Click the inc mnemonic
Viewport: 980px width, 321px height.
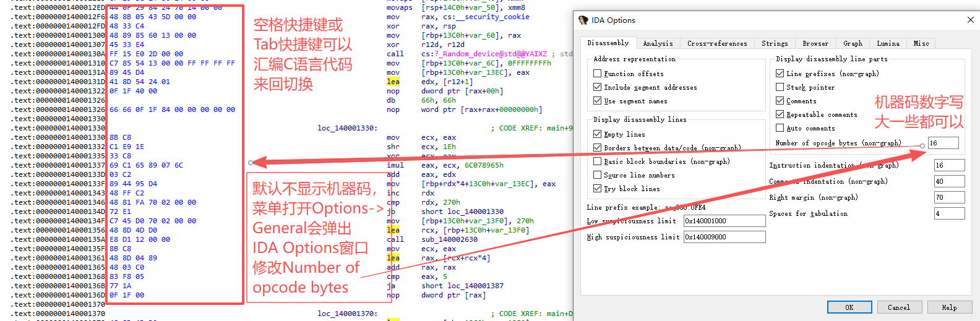(x=393, y=193)
